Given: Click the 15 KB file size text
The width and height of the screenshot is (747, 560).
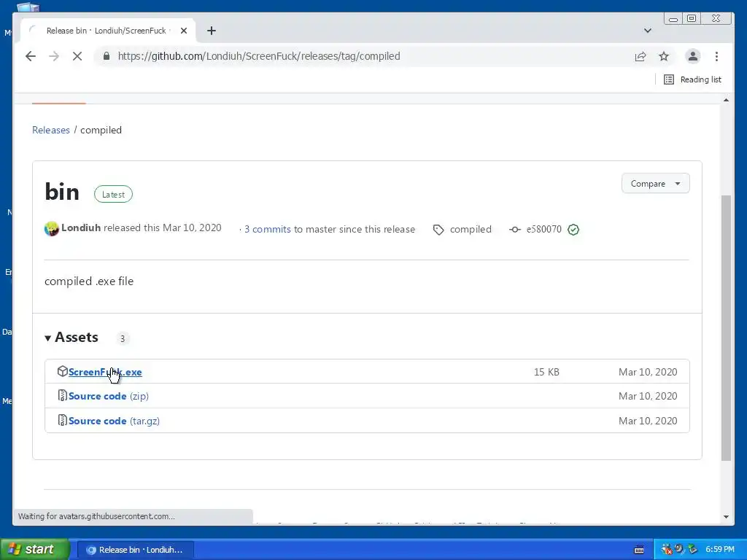Looking at the screenshot, I should (546, 372).
